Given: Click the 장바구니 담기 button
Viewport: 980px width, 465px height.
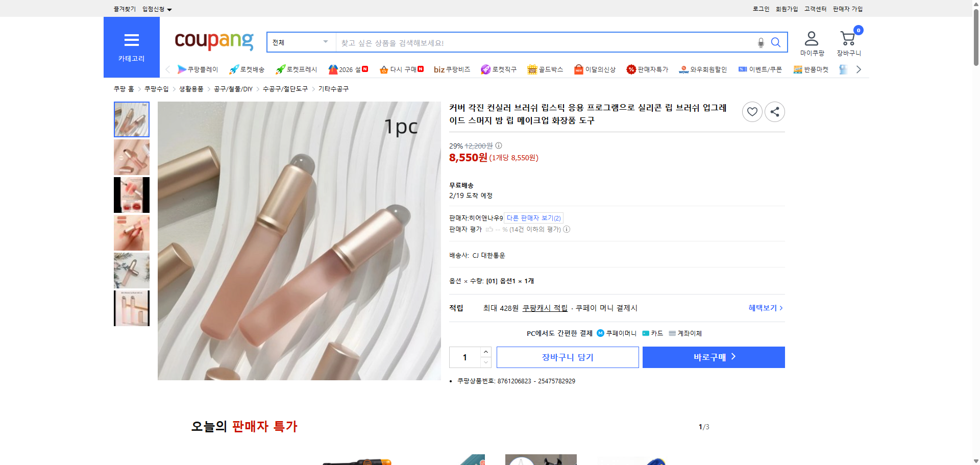Looking at the screenshot, I should 567,357.
